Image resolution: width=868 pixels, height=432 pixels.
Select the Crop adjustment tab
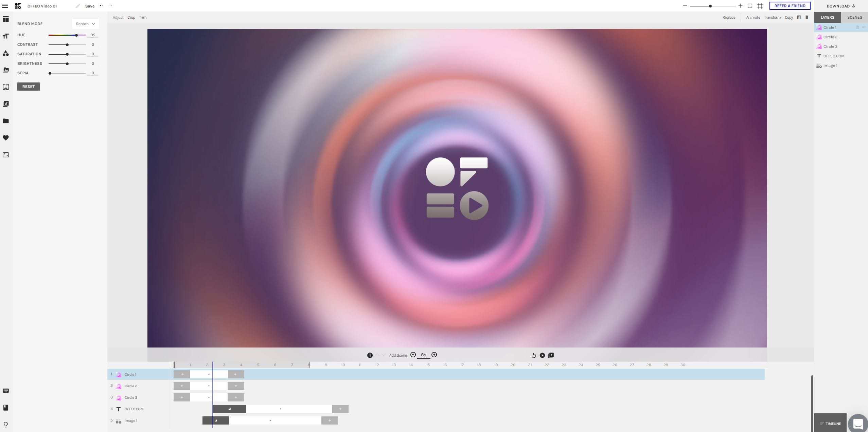point(131,17)
